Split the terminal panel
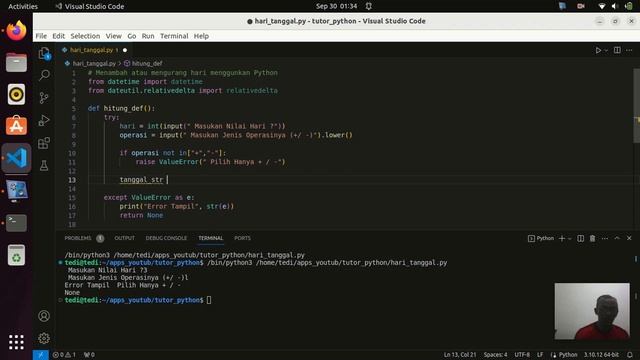This screenshot has height=360, width=640. [x=580, y=238]
